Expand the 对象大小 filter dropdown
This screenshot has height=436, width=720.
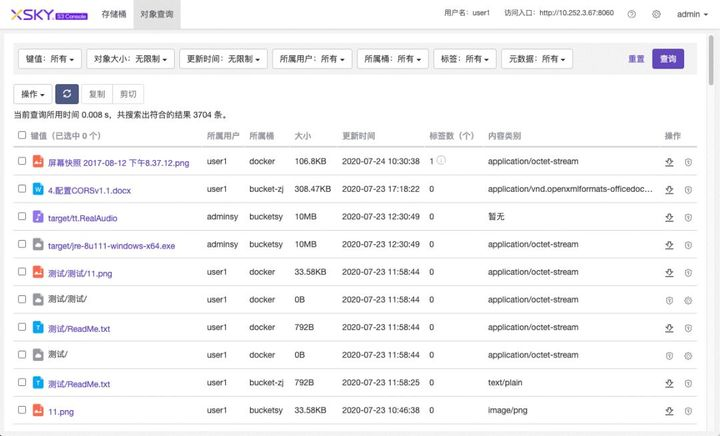pyautogui.click(x=130, y=59)
